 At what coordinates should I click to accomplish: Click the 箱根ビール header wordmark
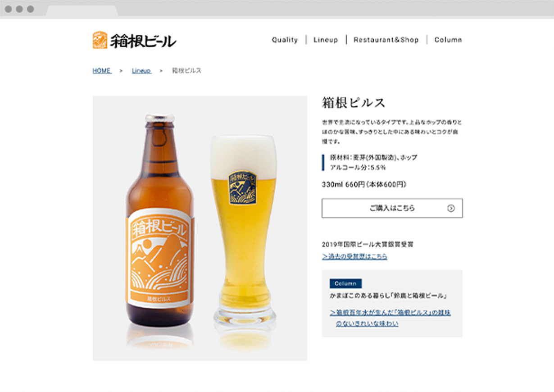143,41
